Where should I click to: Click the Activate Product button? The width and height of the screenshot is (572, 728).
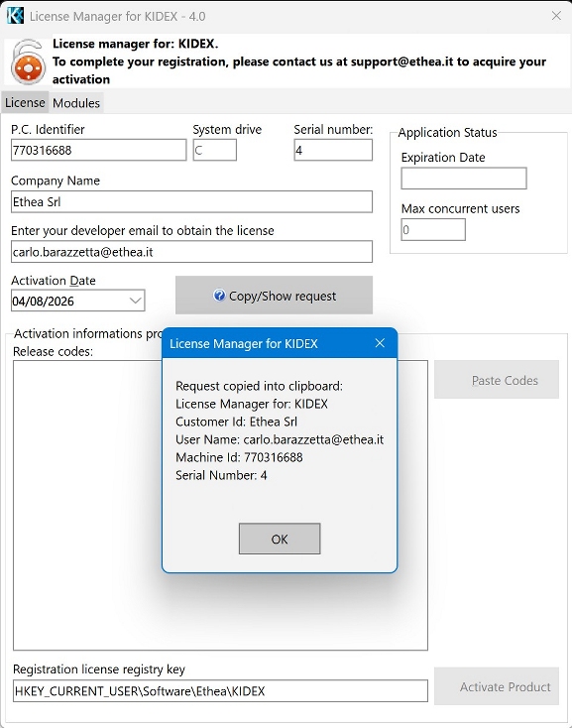point(497,686)
